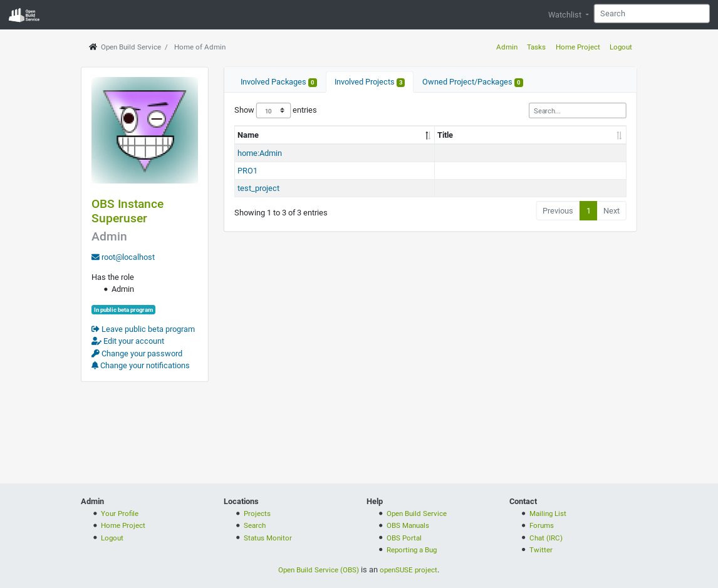Toggle sorting via the Title column icon

pos(619,135)
